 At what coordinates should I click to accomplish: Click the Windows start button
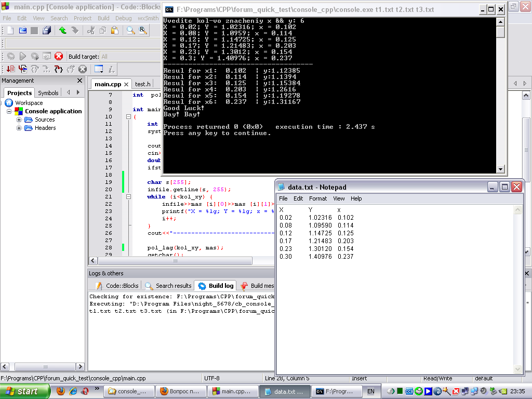[x=24, y=391]
